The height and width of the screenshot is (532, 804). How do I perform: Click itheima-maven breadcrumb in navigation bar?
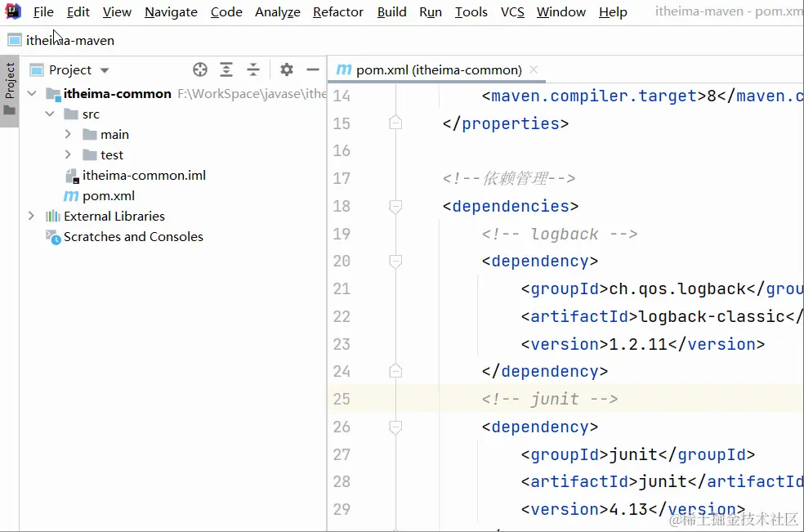point(70,41)
